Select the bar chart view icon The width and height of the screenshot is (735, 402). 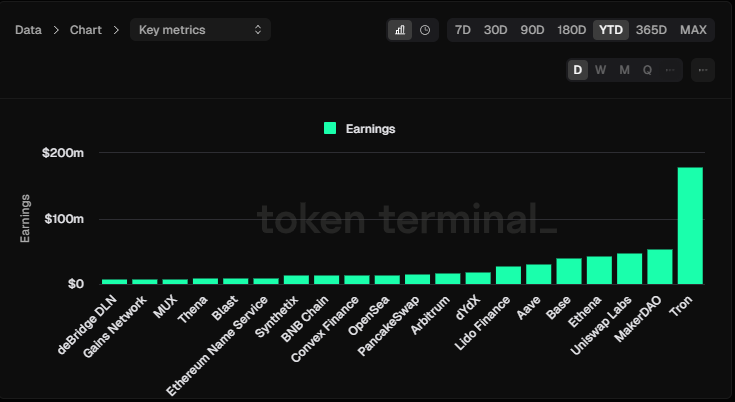pos(400,30)
